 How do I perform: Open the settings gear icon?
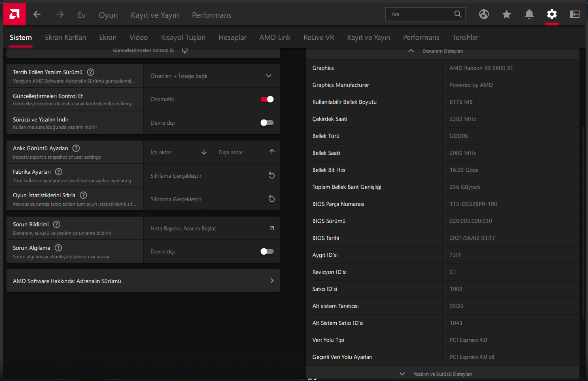(552, 15)
